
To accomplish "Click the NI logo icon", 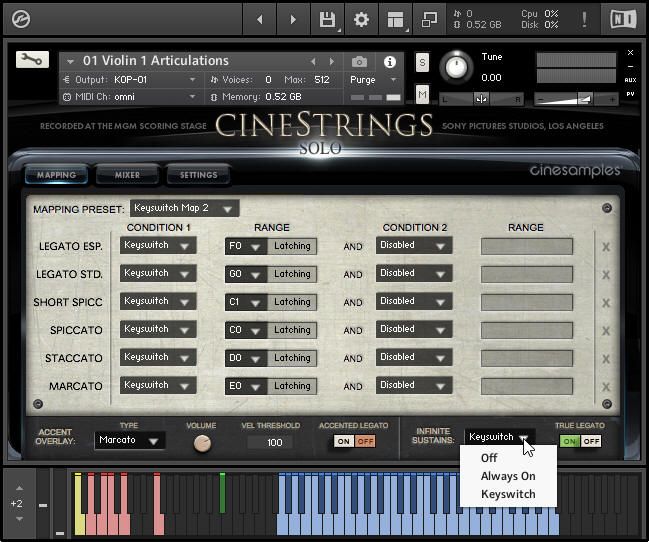I will (x=623, y=19).
